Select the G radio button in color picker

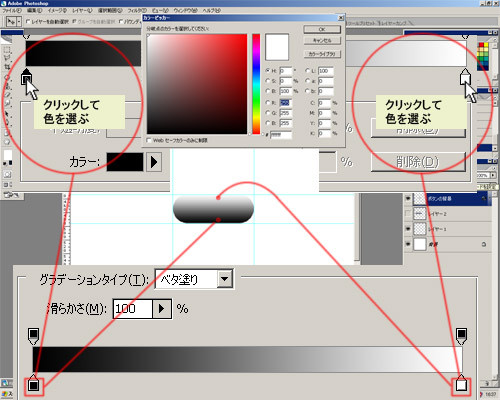click(x=268, y=113)
